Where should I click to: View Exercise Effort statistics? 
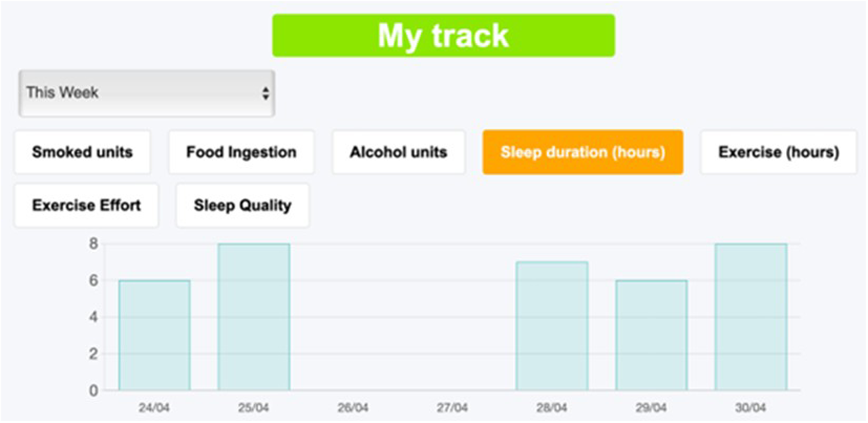(x=86, y=205)
